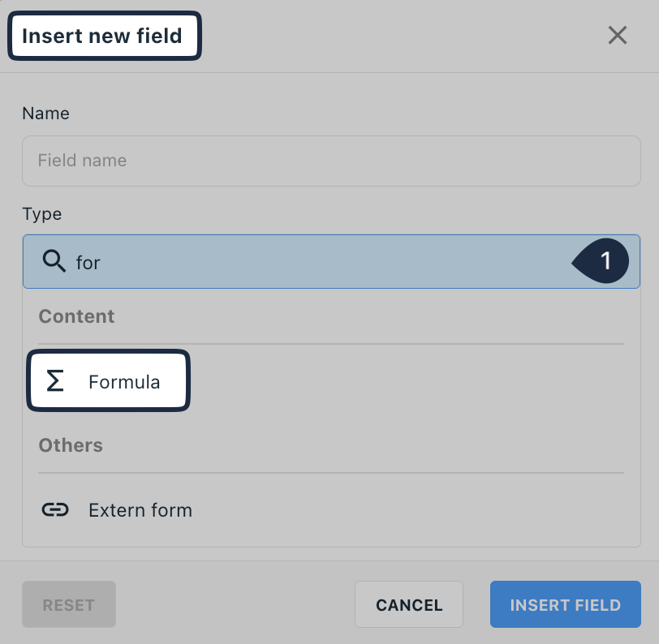Click the 'Insert new field' dialog title
This screenshot has width=659, height=644.
click(102, 36)
